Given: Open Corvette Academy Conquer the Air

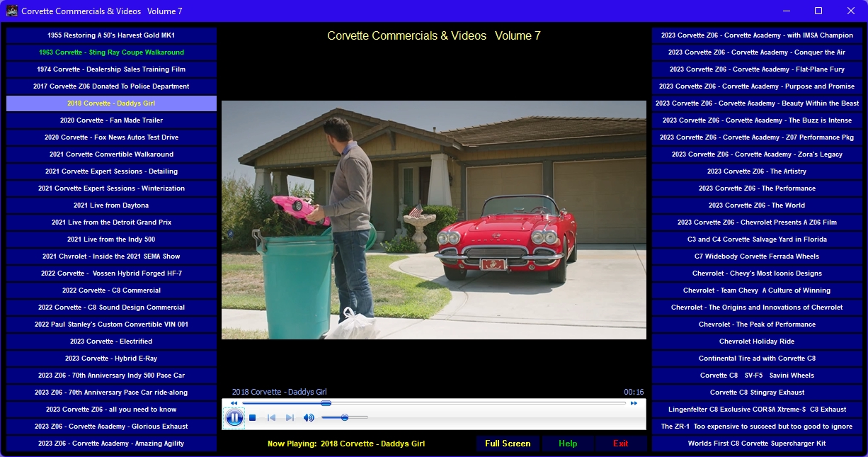Looking at the screenshot, I should (x=757, y=52).
